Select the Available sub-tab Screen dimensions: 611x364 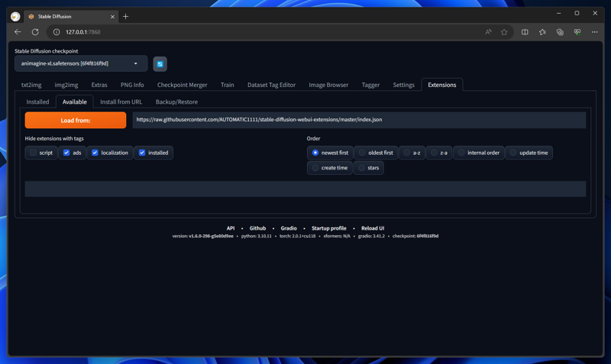point(74,102)
